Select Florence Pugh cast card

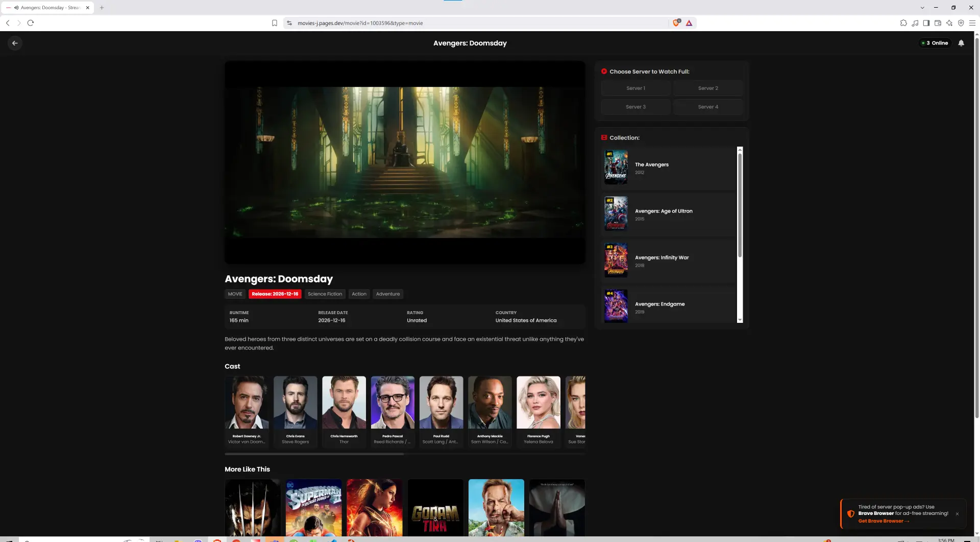pyautogui.click(x=538, y=412)
